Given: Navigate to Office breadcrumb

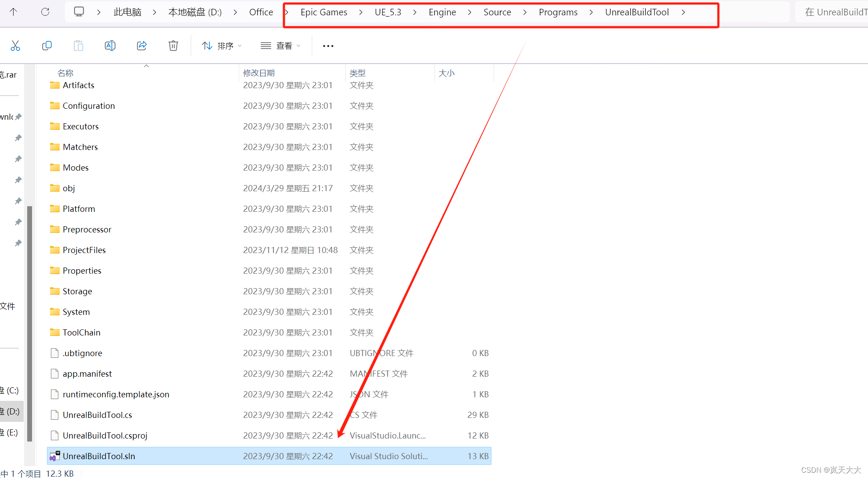Looking at the screenshot, I should tap(261, 12).
